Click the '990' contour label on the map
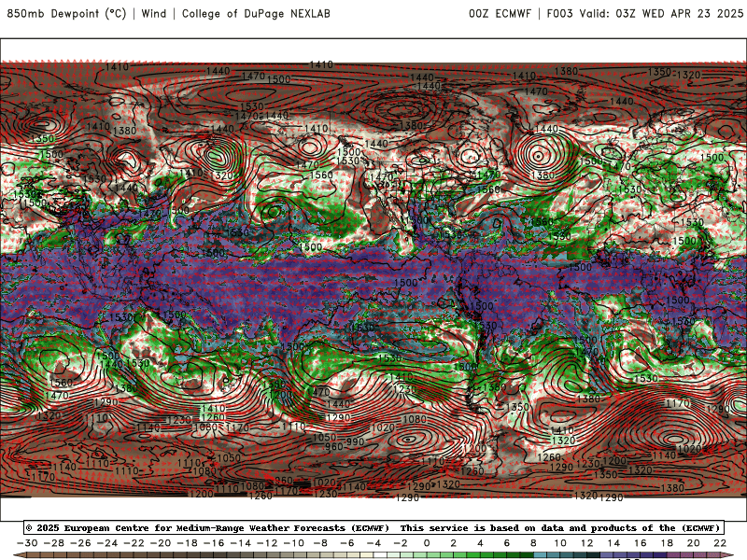Viewport: 747px width, 560px height. coord(355,441)
